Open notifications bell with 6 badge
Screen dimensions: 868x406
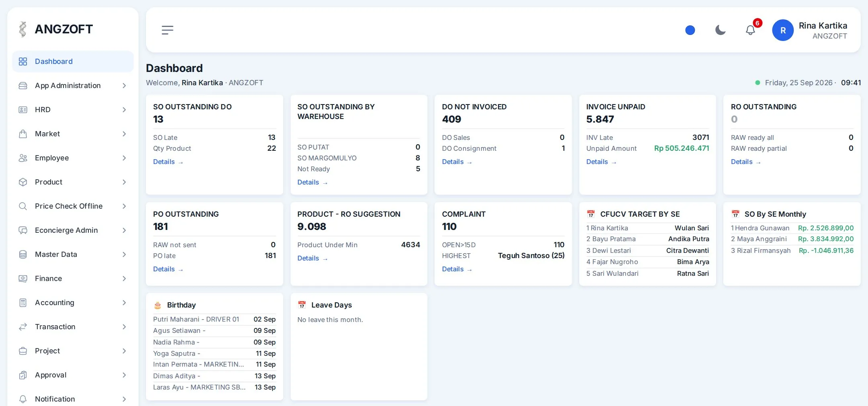[x=751, y=30]
